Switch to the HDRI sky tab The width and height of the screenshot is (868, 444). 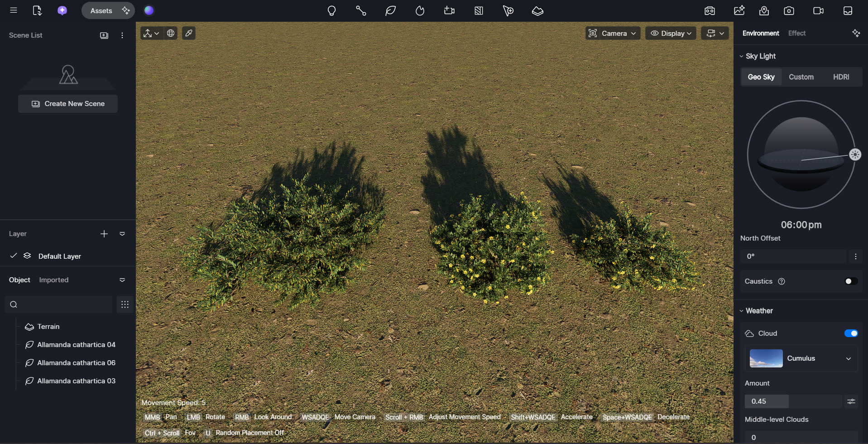point(841,77)
